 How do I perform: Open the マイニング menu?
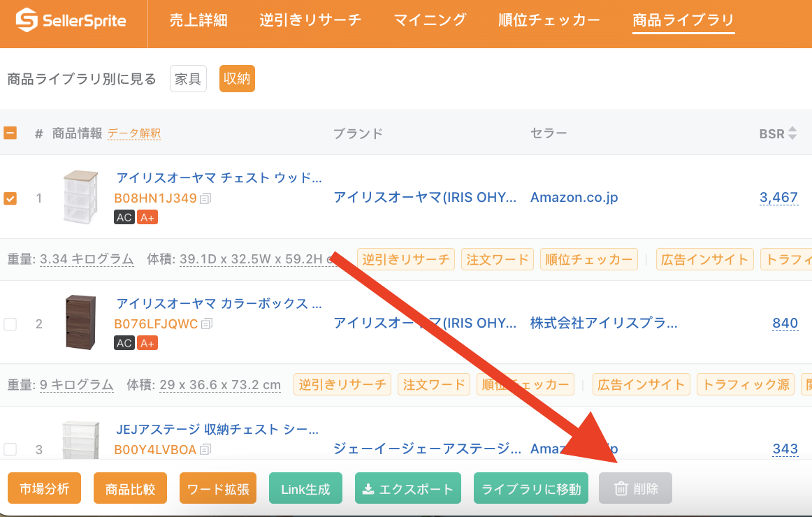point(430,20)
